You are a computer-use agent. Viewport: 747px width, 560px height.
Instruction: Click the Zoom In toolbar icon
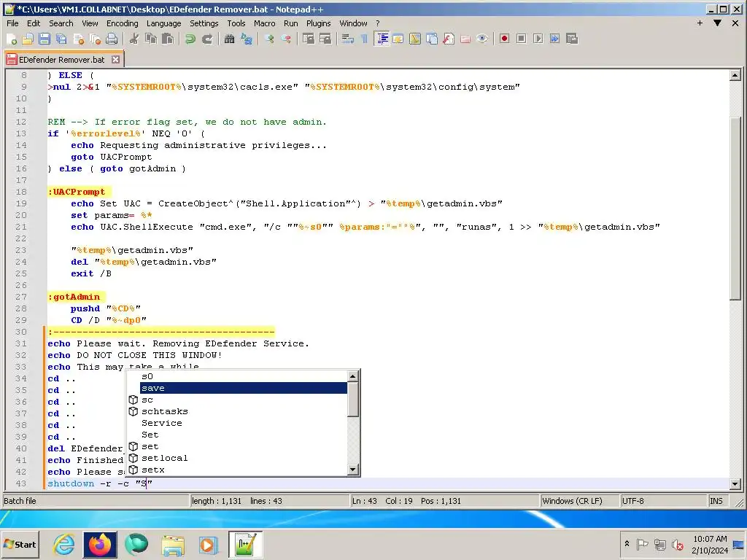(269, 39)
